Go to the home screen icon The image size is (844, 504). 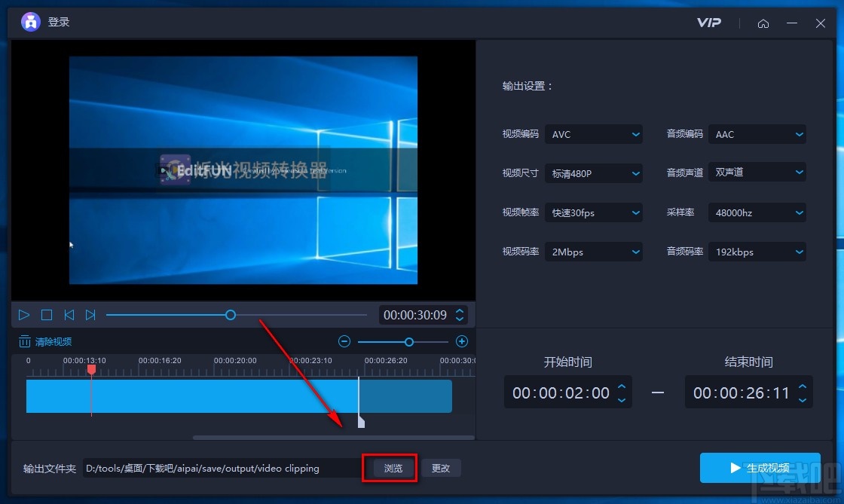click(x=763, y=23)
